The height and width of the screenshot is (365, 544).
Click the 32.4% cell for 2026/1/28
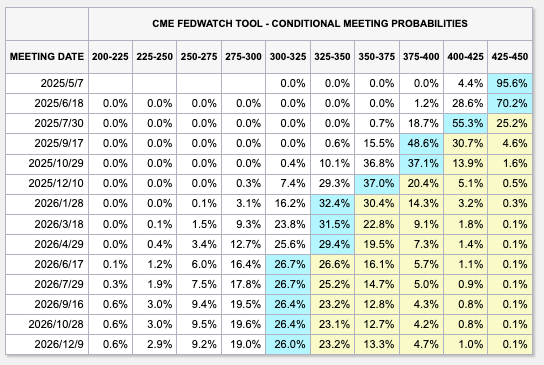tap(332, 203)
